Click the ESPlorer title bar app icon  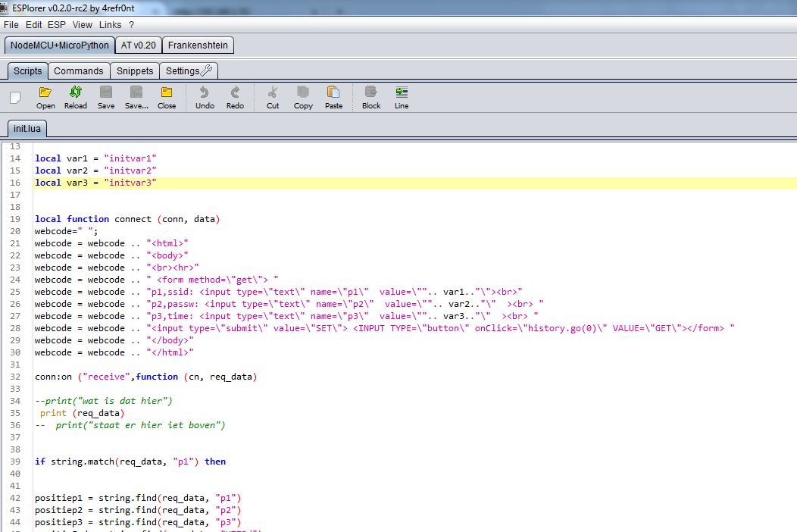click(x=4, y=8)
